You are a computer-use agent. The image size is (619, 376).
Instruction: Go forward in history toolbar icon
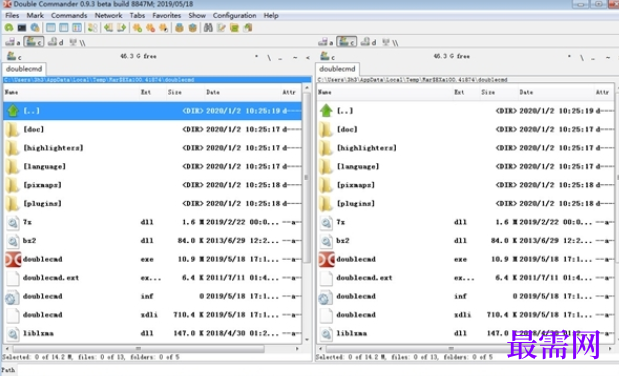point(121,28)
